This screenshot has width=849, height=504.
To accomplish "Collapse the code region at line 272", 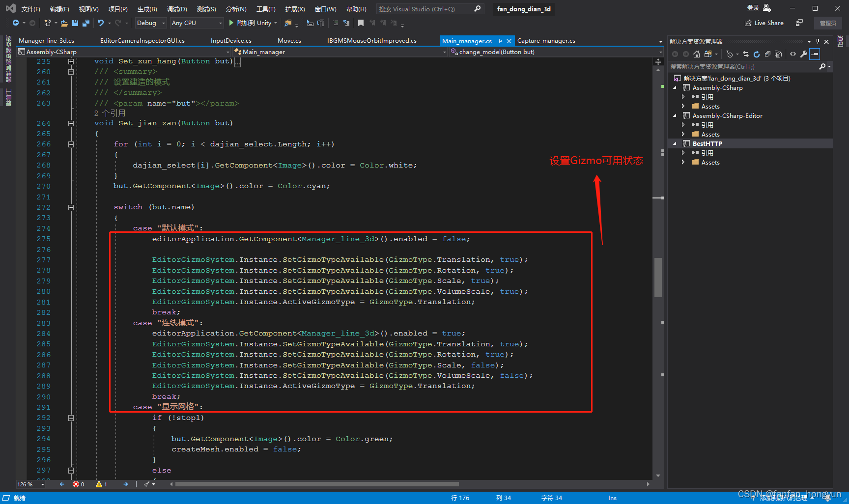I will [x=71, y=207].
